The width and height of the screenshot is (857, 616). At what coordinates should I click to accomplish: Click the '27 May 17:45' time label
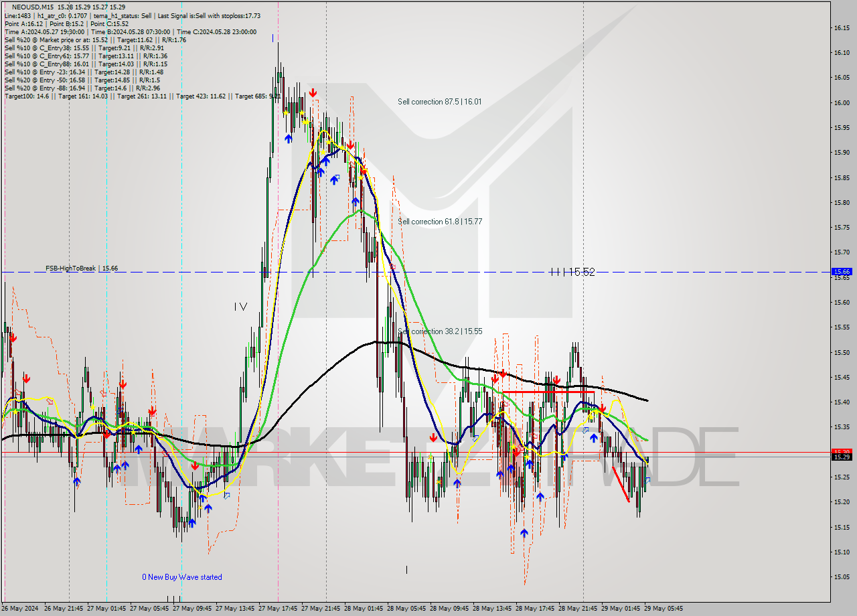point(279,609)
